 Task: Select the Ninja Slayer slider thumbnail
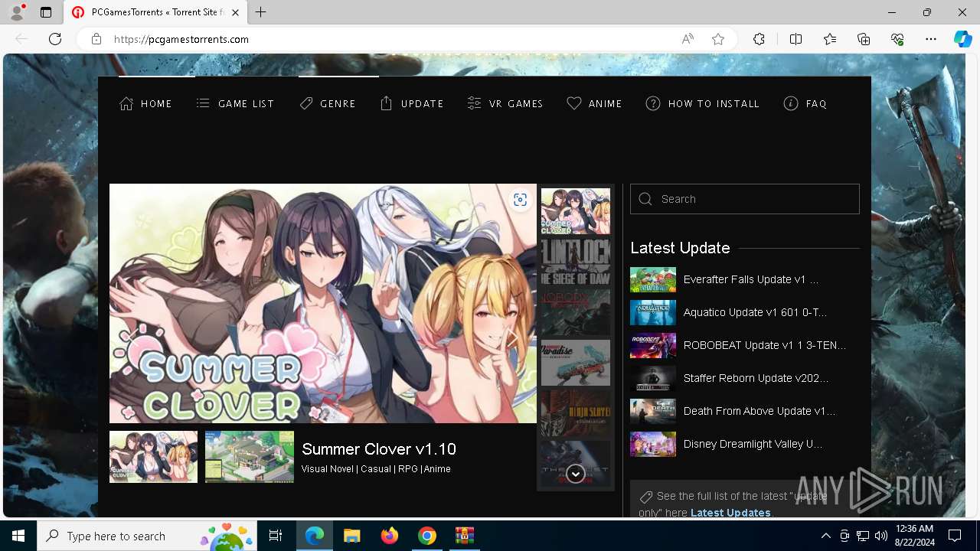576,413
